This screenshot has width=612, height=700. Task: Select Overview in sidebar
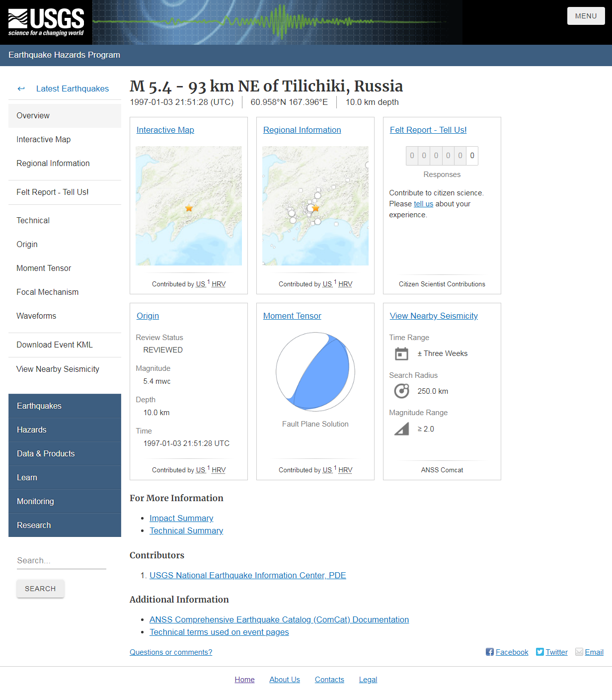click(65, 115)
